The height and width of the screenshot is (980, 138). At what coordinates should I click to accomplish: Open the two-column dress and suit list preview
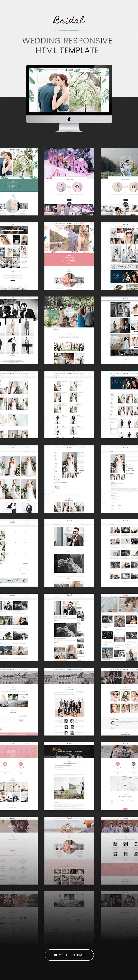(x=69, y=405)
